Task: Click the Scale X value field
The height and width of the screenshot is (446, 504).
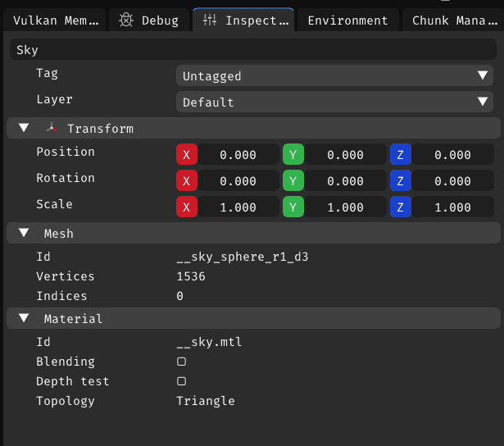Action: [238, 207]
